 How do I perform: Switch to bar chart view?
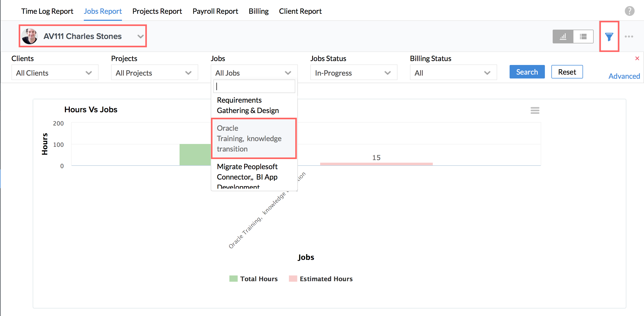tap(563, 37)
